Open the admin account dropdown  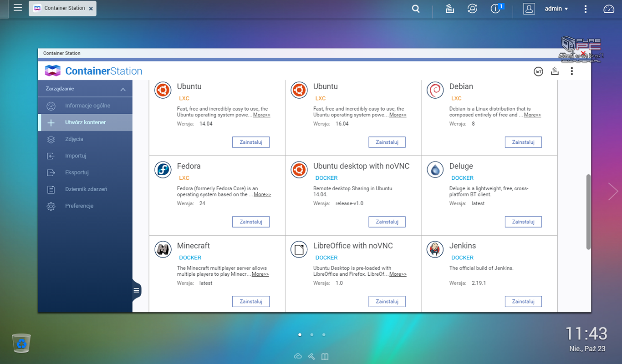tap(556, 9)
